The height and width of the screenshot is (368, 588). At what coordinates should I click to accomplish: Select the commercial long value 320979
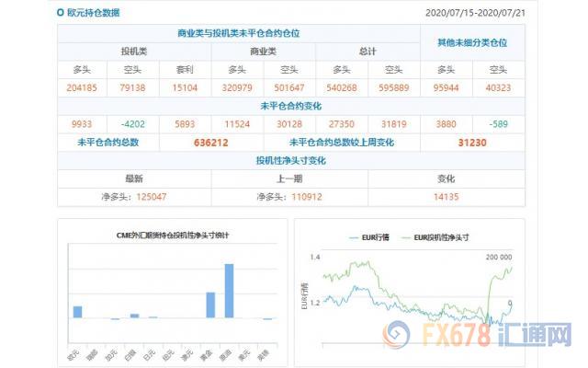(237, 88)
